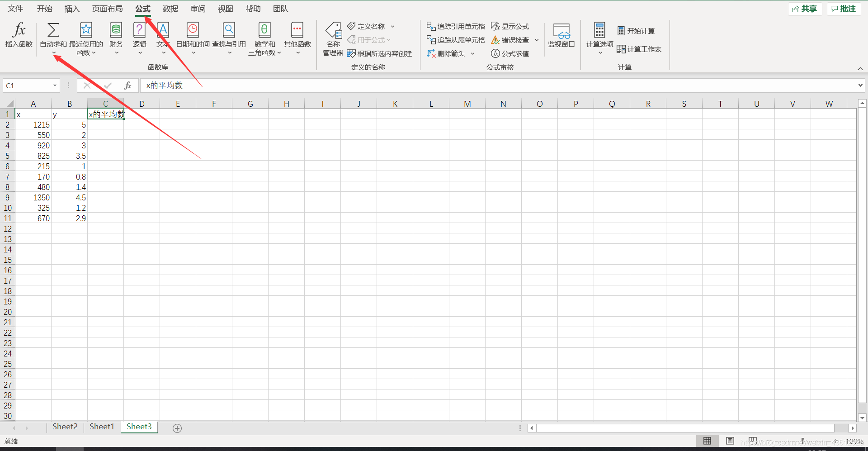868x451 pixels.
Task: Cancel entry with the formula bar X
Action: tap(87, 85)
